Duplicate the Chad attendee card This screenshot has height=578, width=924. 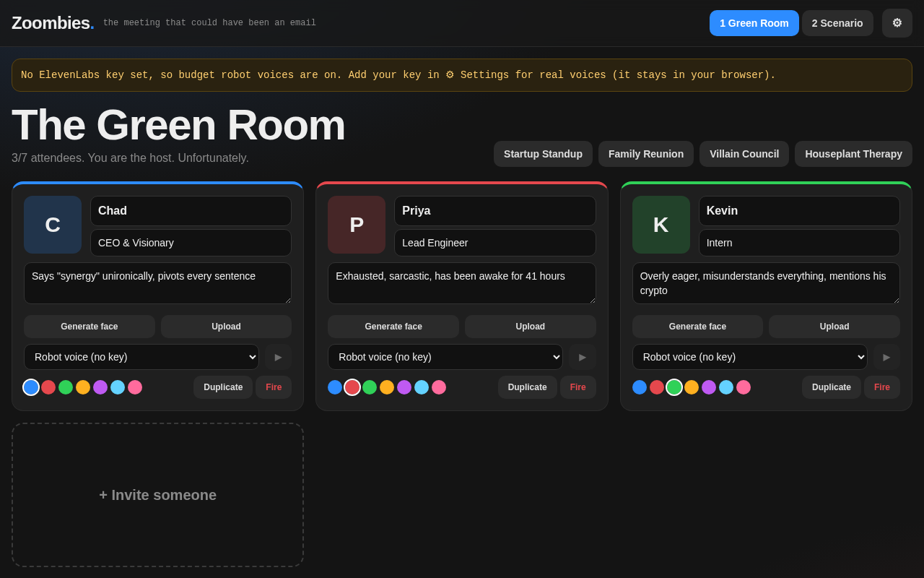click(223, 387)
